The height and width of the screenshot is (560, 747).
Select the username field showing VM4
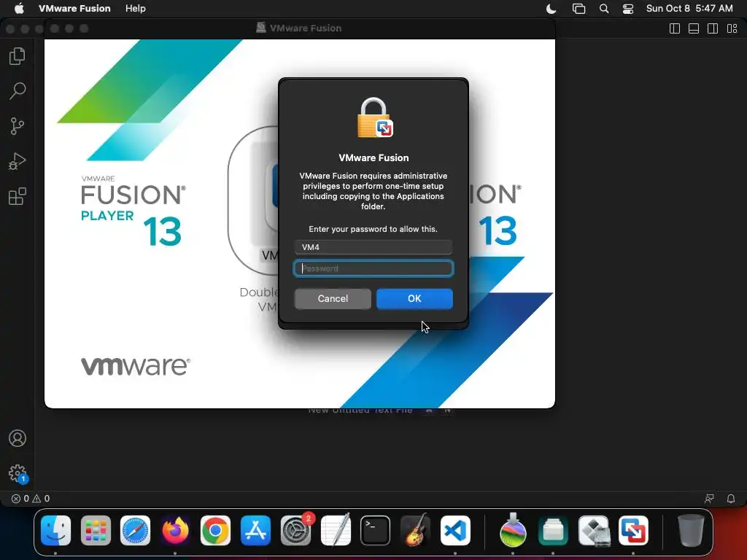pos(373,247)
